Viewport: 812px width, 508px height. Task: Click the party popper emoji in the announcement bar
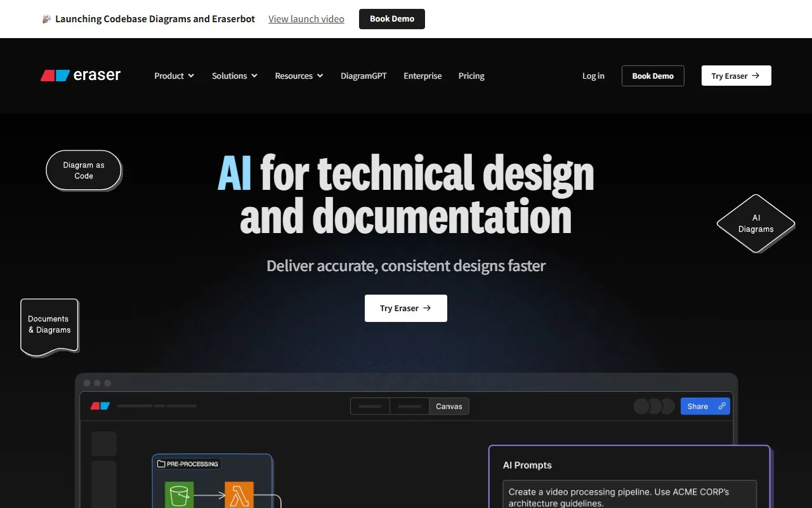[46, 19]
